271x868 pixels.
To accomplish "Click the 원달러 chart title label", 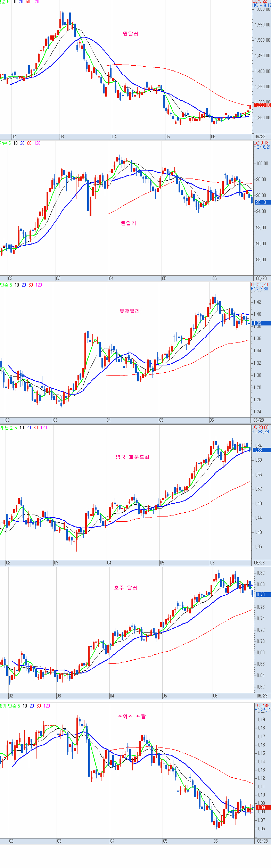I will [x=130, y=34].
